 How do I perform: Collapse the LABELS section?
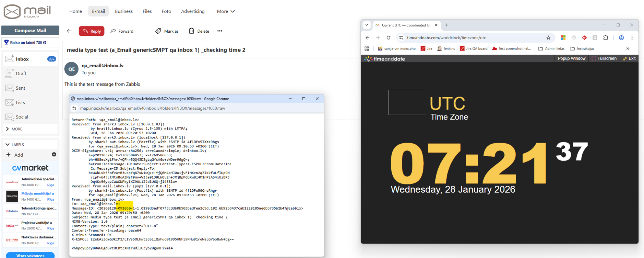pos(8,145)
